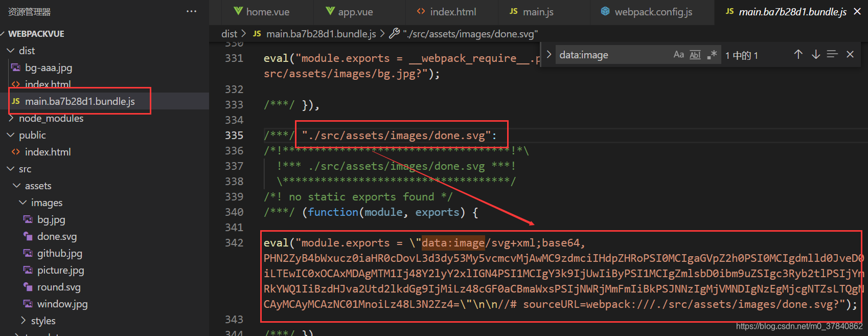Click svg file icon beside round.svg
Image resolution: width=868 pixels, height=336 pixels.
[x=28, y=287]
